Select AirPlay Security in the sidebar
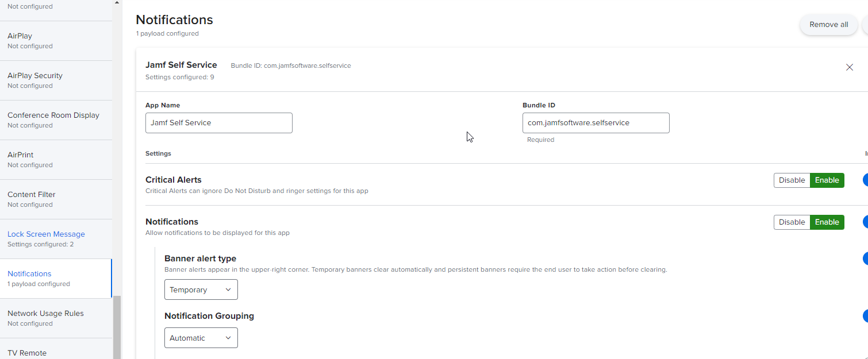Viewport: 868px width, 359px height. pos(56,80)
